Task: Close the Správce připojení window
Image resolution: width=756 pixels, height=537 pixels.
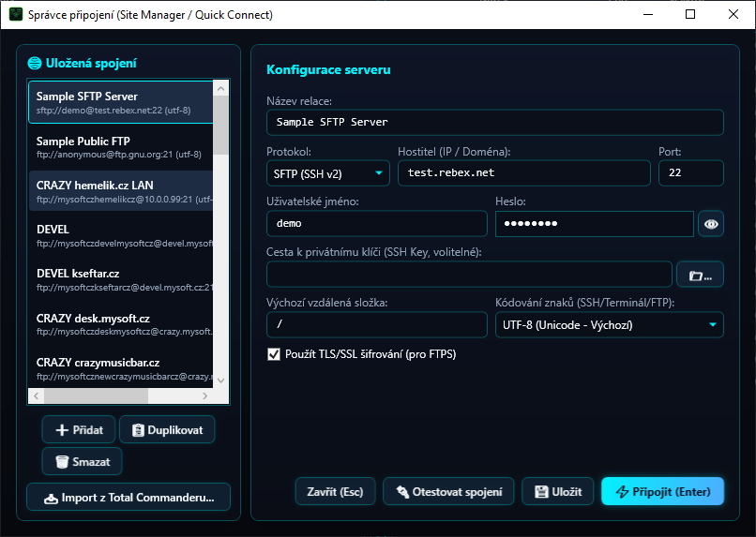Action: (x=733, y=14)
